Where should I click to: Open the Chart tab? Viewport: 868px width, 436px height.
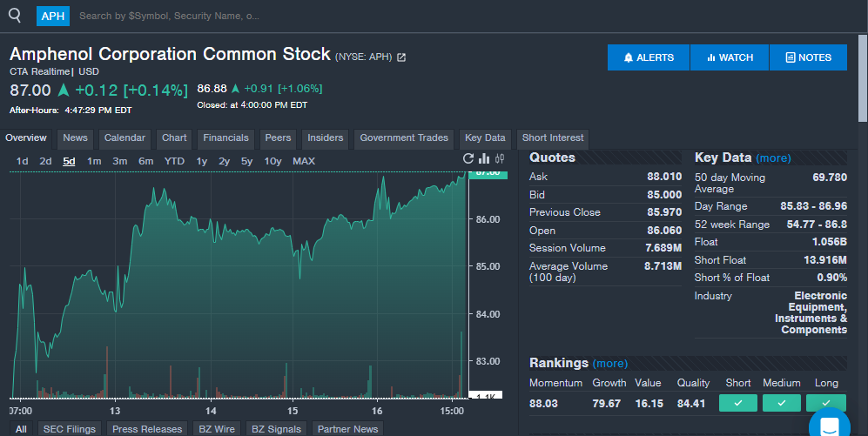pos(174,138)
